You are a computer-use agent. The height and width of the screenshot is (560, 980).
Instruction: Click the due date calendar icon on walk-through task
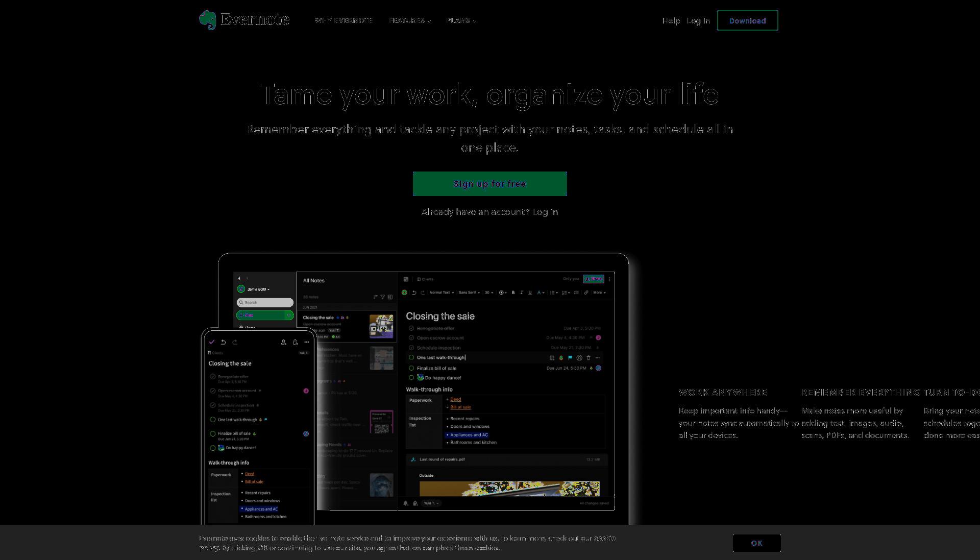[552, 358]
